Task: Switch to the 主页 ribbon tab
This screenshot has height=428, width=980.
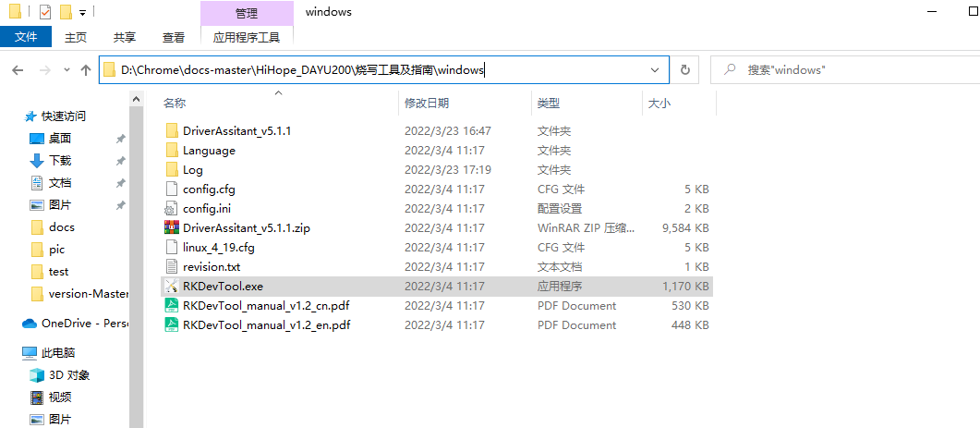Action: (76, 37)
